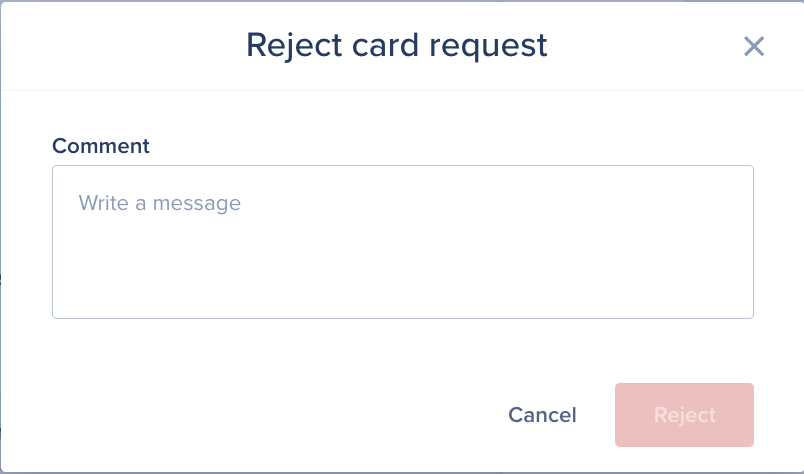
Task: Click the Comment label
Action: tap(100, 146)
